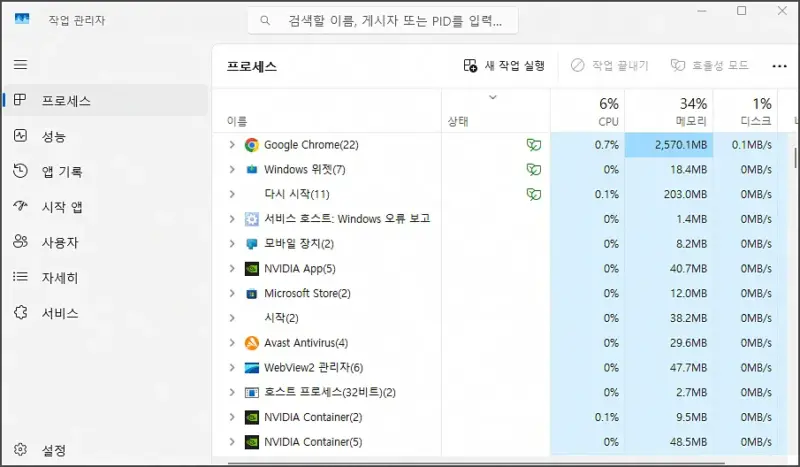Expand the NVIDIA Container(5) group

232,442
